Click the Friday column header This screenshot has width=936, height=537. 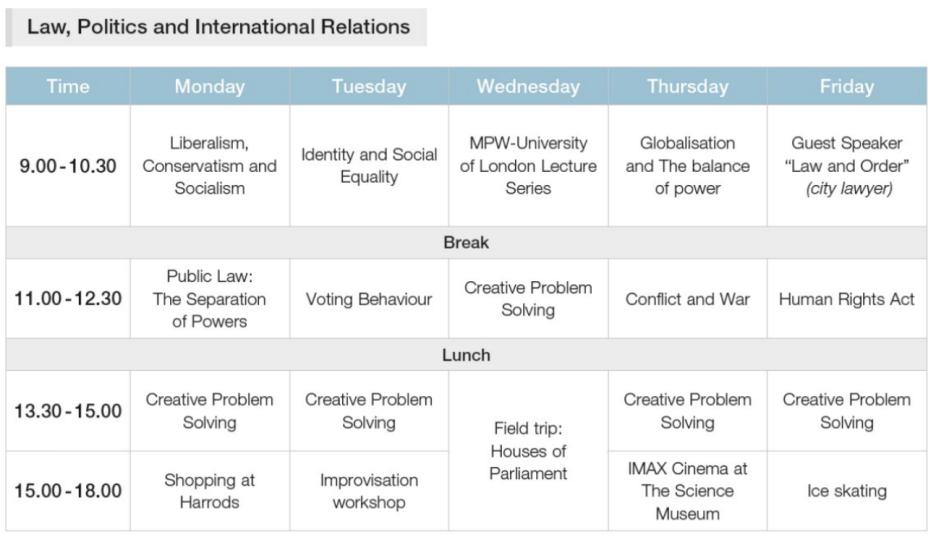pos(846,87)
